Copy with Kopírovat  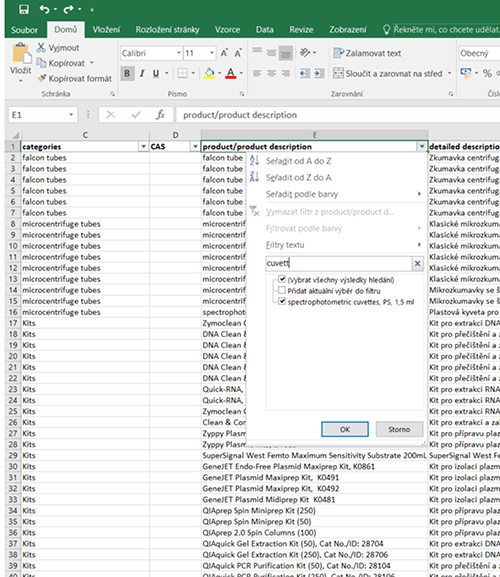[x=62, y=63]
